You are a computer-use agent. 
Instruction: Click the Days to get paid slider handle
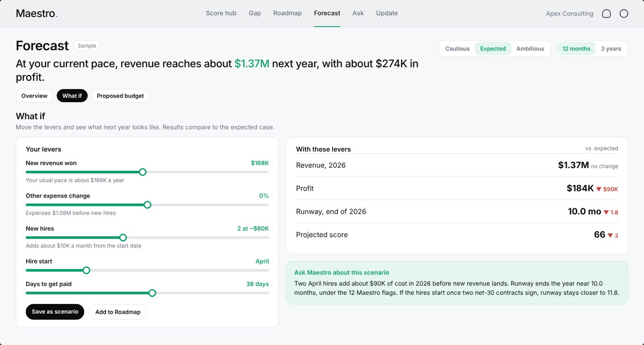pyautogui.click(x=152, y=293)
